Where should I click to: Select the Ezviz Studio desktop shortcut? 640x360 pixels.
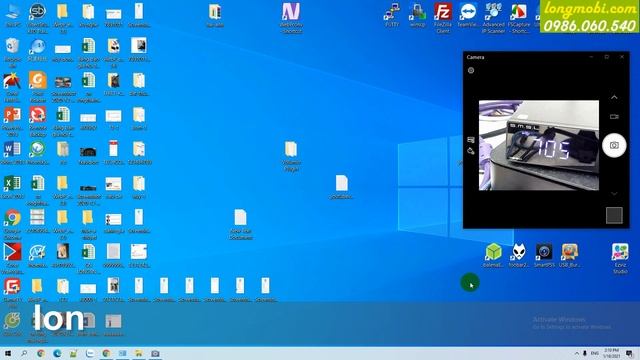620,258
